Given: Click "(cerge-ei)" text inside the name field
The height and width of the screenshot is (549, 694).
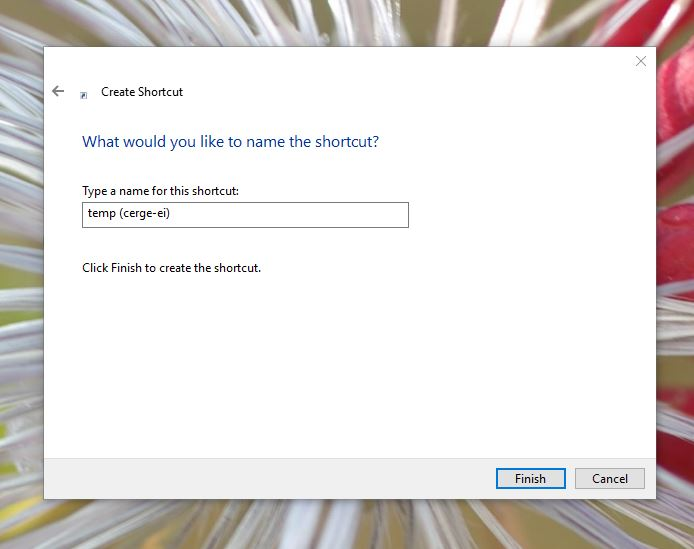Looking at the screenshot, I should pos(144,214).
